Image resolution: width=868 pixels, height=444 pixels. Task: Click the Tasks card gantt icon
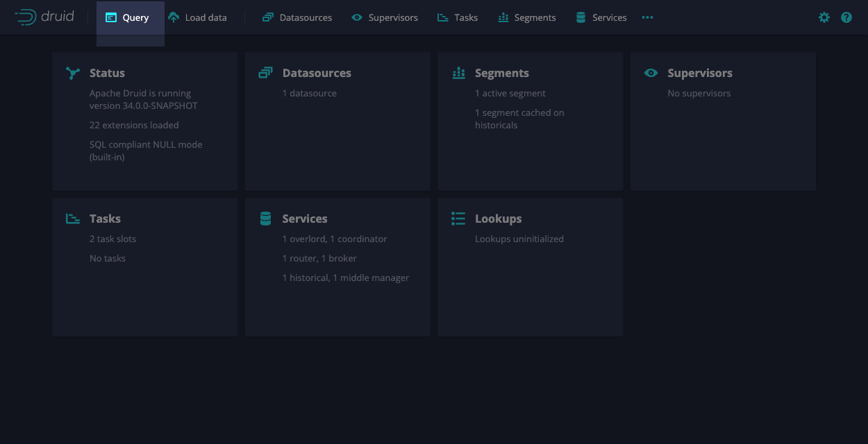click(x=73, y=219)
